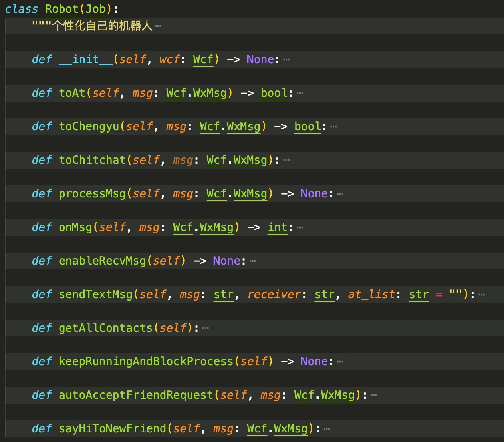Click the toChitchat function name

pyautogui.click(x=92, y=160)
